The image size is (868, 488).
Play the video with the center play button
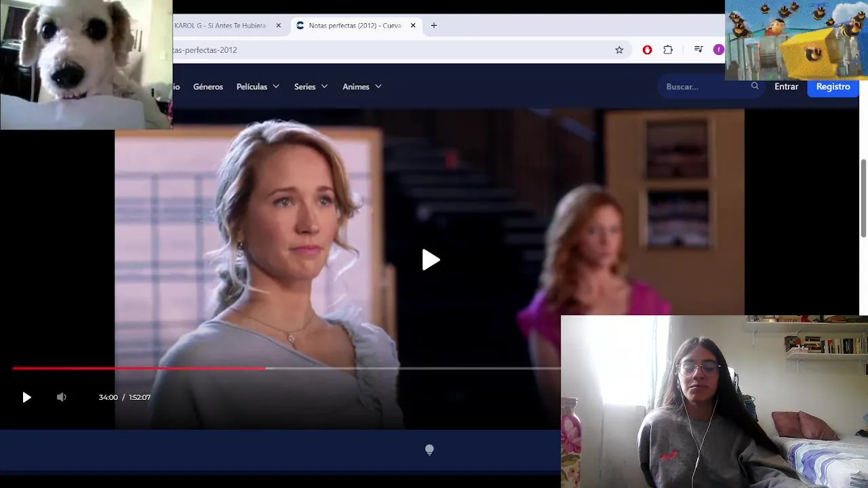pos(431,260)
